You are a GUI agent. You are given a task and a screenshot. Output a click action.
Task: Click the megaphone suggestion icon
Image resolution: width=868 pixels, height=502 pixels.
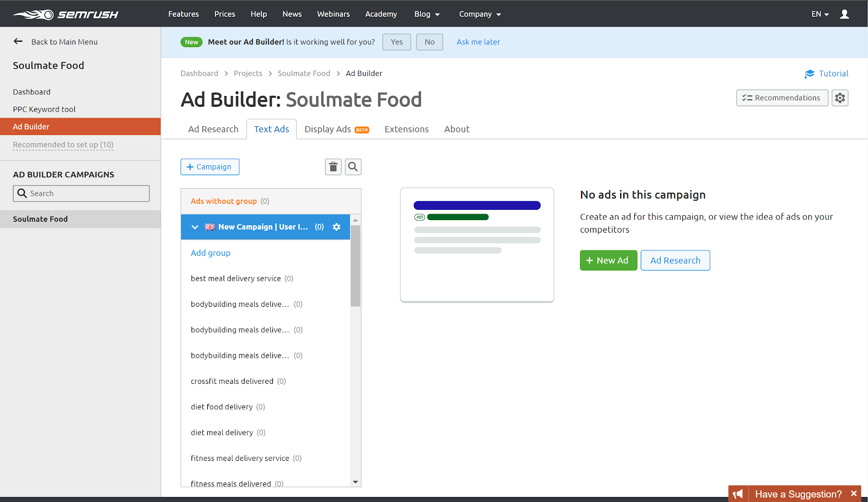click(x=738, y=494)
